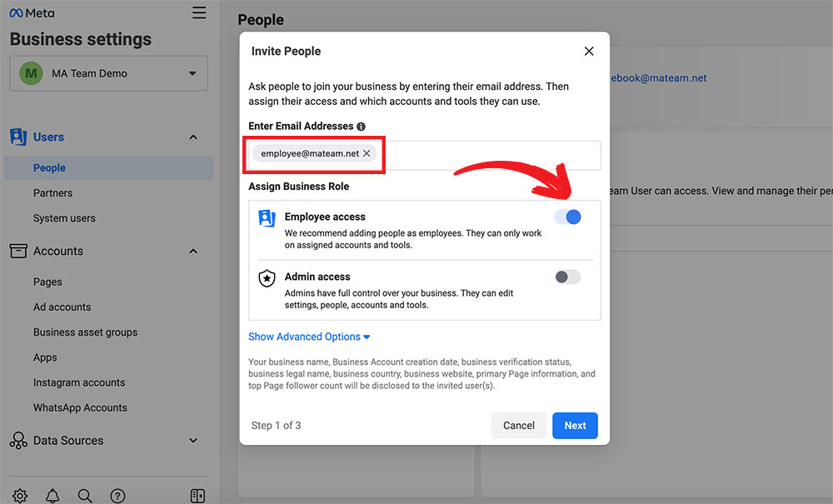
Task: Select Ad accounts in the sidebar
Action: [62, 307]
